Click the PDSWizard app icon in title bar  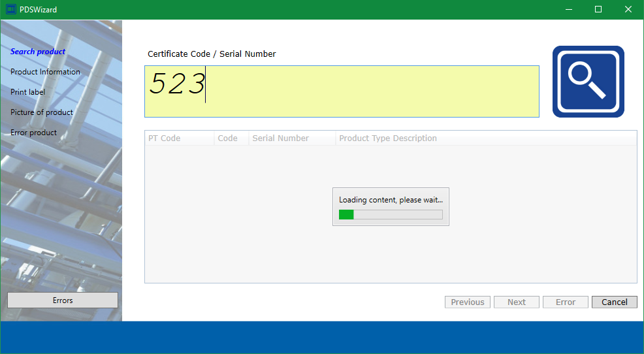point(11,10)
